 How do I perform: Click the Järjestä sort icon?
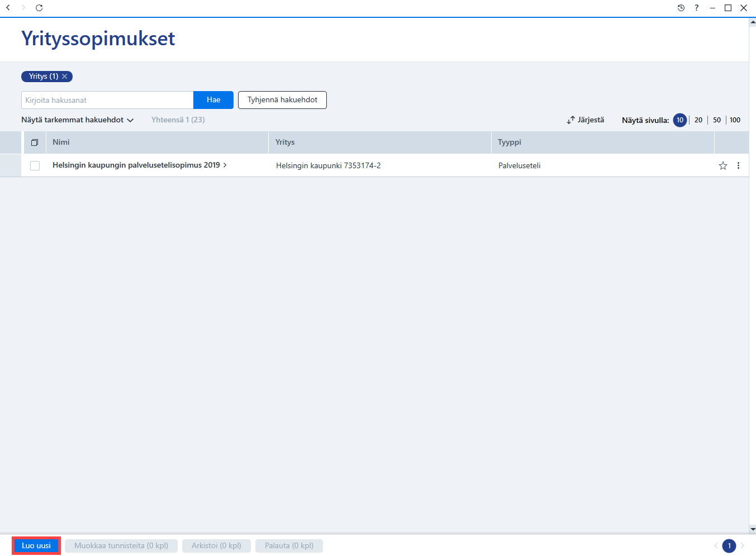point(571,120)
